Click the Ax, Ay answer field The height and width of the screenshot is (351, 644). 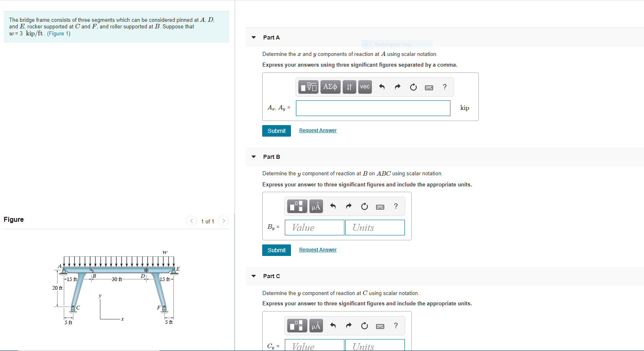(x=373, y=108)
